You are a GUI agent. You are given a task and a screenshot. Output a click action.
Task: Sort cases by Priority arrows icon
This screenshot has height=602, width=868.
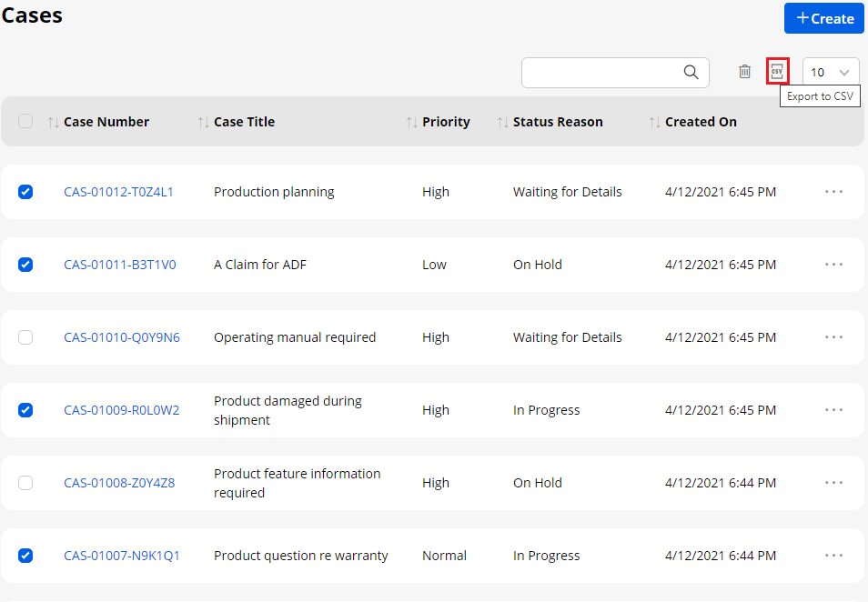pos(411,122)
